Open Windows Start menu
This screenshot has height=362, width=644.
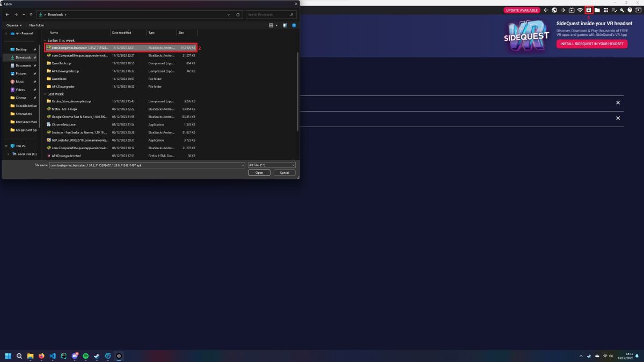pyautogui.click(x=9, y=356)
